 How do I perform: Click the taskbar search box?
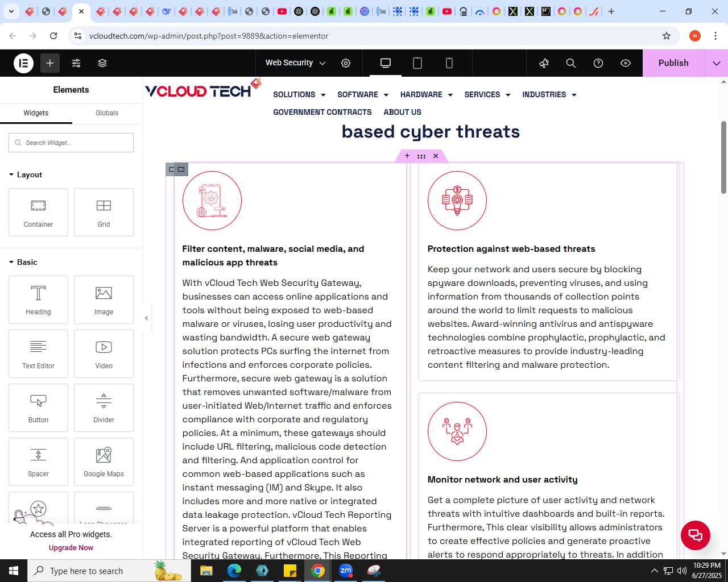(108, 571)
